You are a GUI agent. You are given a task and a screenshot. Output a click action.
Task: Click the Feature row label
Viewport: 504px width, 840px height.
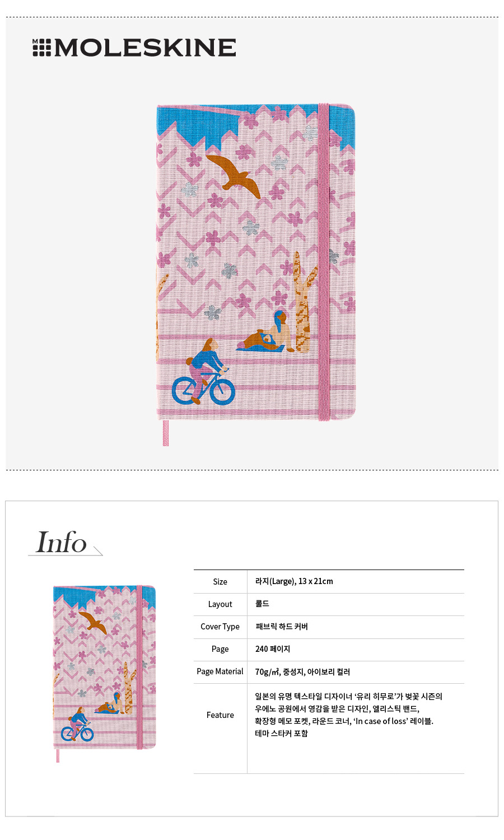coord(220,715)
